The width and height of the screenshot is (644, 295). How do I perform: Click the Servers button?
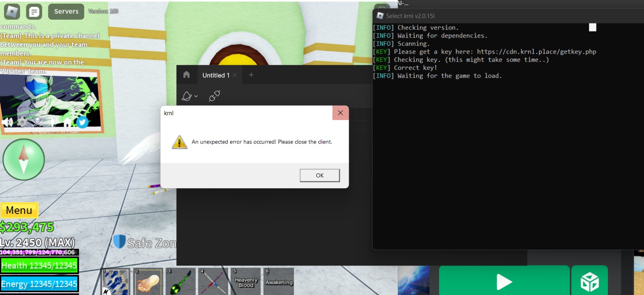(66, 11)
